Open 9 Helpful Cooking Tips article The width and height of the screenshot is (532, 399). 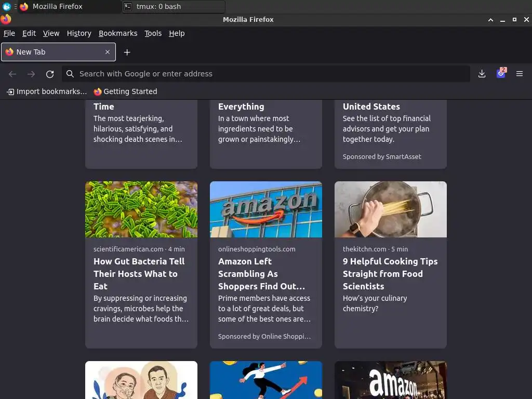coord(390,274)
